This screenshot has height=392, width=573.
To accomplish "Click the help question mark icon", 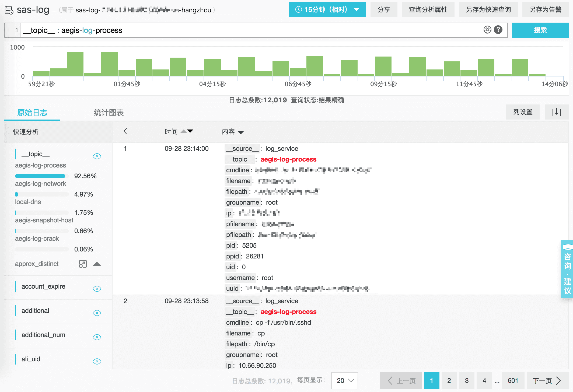I will tap(499, 30).
